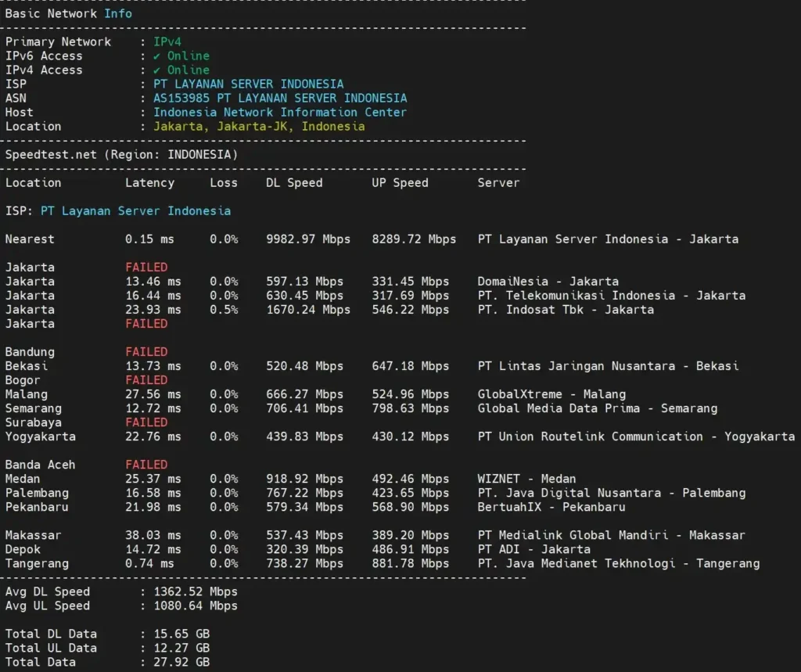Screen dimensions: 801x672
Task: Click the red "FAILED" status in Bogor row
Action: coord(146,380)
